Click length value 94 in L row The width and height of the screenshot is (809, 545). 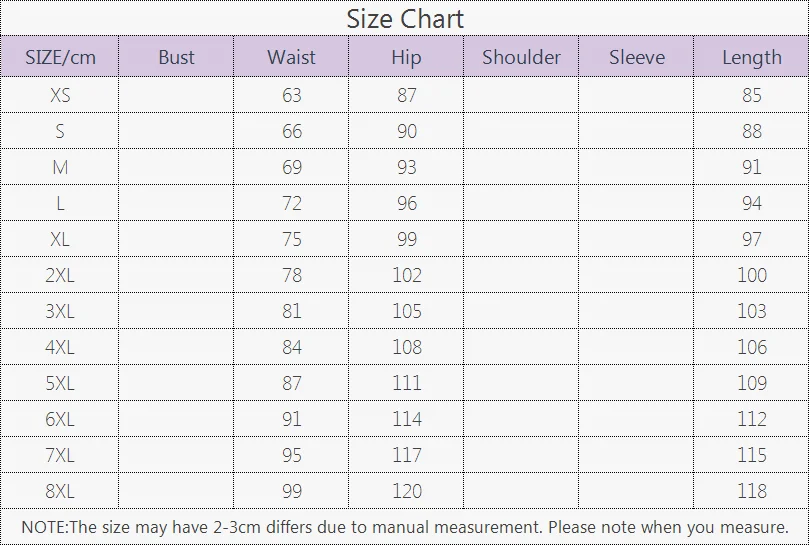[752, 203]
